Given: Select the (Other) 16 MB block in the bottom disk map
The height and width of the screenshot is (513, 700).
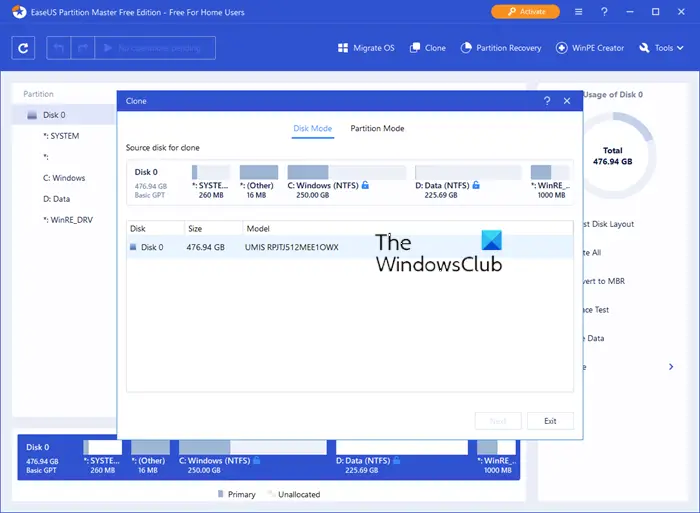Looking at the screenshot, I should click(150, 457).
